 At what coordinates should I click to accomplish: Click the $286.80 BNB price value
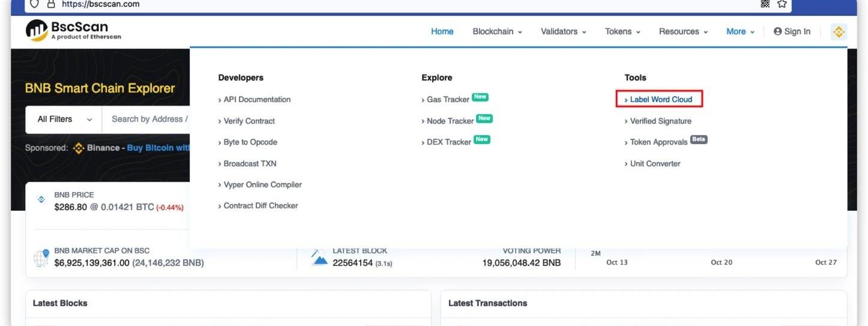pyautogui.click(x=71, y=207)
